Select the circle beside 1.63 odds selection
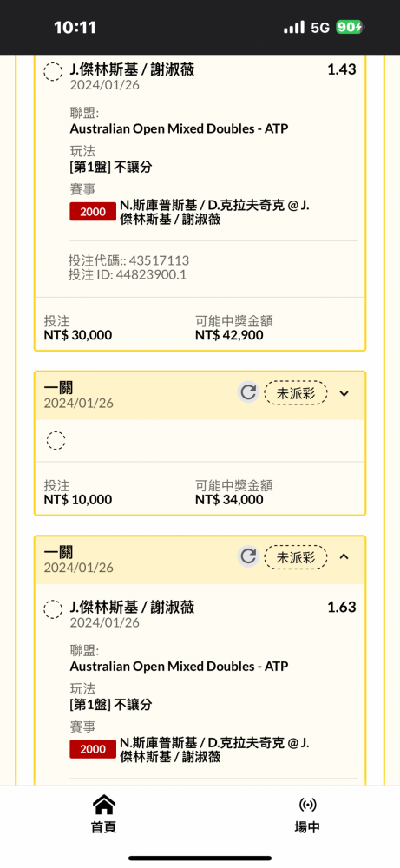 53,609
